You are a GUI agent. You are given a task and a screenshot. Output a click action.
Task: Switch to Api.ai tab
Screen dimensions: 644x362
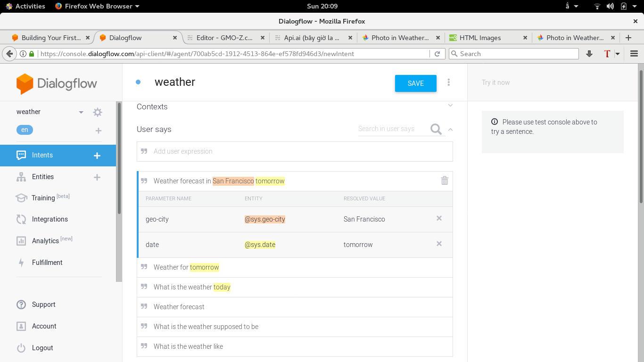click(314, 38)
